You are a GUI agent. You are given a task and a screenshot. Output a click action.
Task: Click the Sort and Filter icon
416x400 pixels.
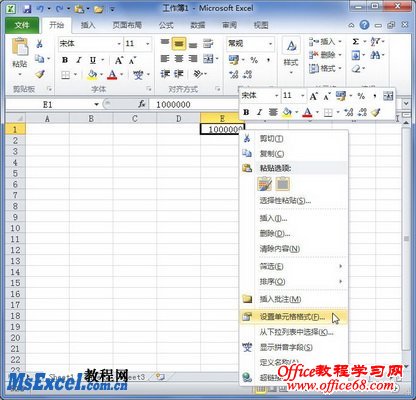(x=376, y=42)
